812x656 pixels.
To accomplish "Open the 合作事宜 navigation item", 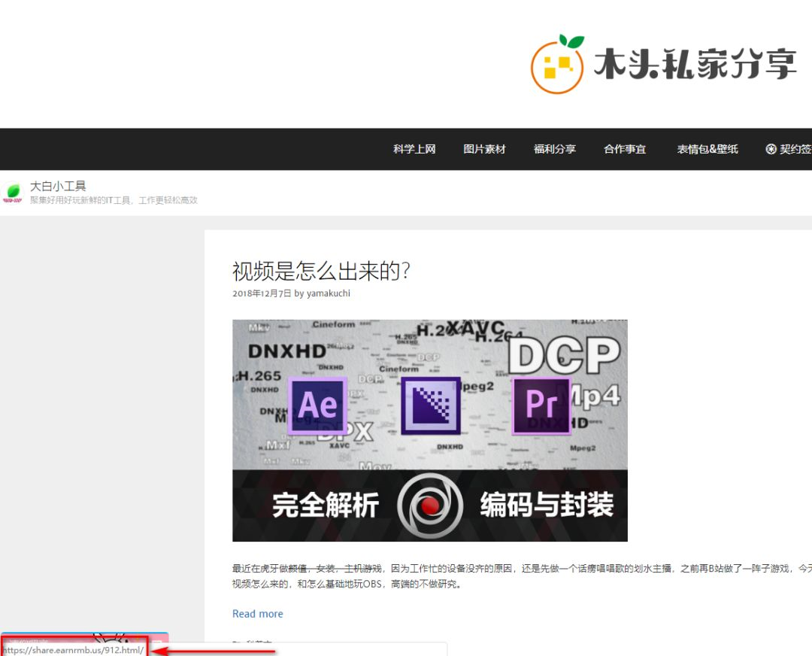I will (x=625, y=149).
